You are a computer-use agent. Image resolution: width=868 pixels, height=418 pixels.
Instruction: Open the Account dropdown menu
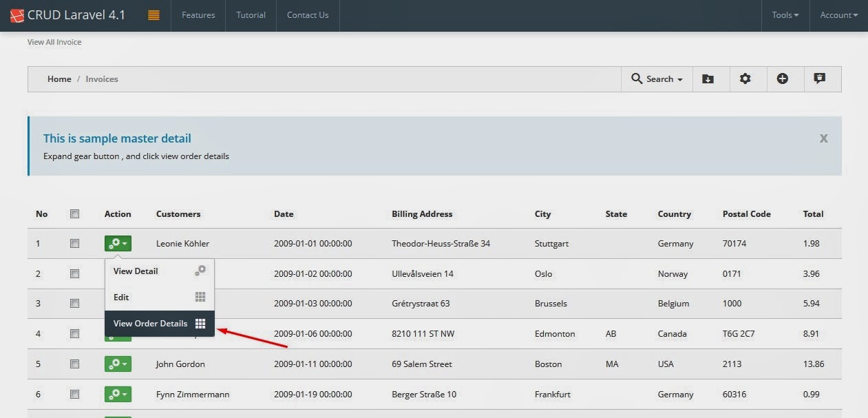838,14
